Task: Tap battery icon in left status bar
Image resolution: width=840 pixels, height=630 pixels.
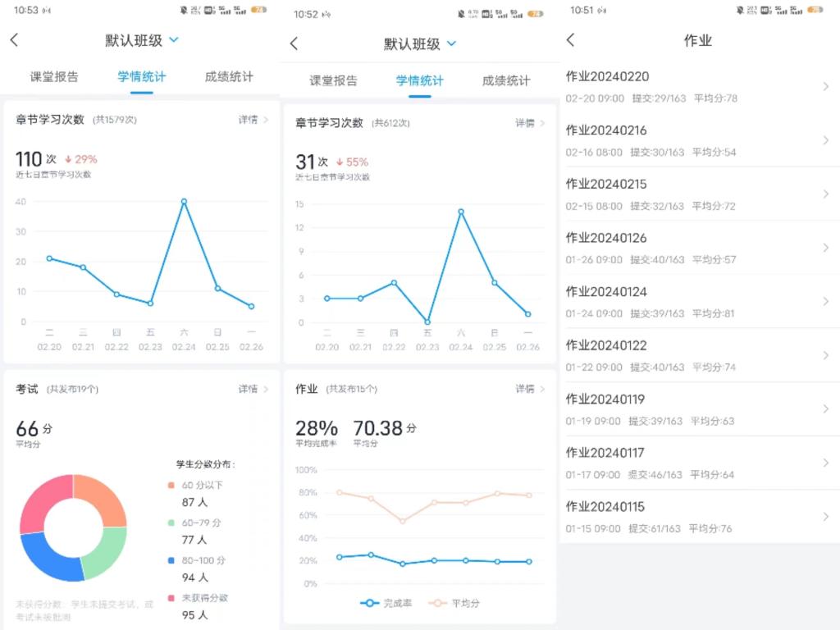Action: (258, 11)
